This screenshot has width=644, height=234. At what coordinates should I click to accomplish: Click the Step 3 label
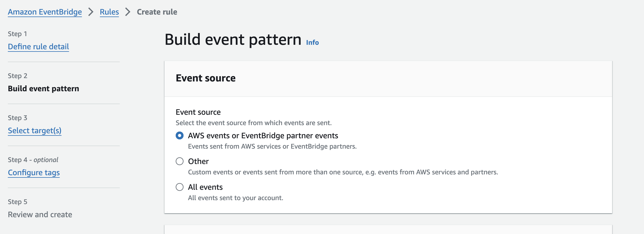tap(18, 118)
